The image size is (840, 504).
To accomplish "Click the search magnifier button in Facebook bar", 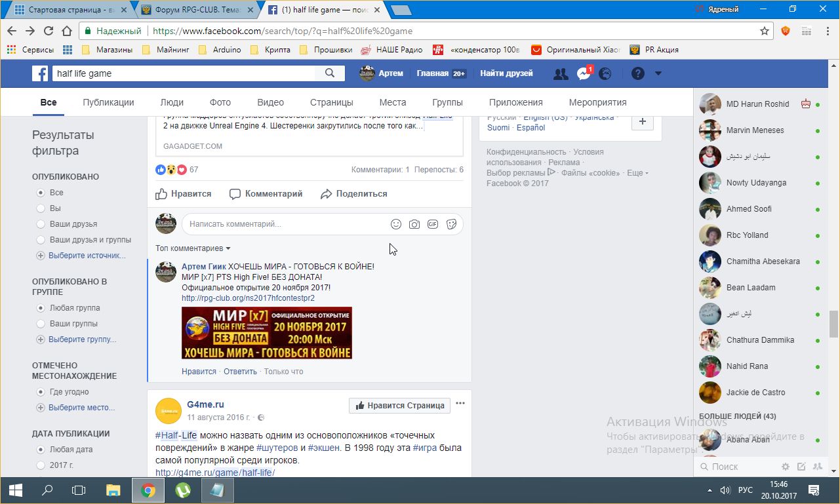I will click(x=330, y=73).
